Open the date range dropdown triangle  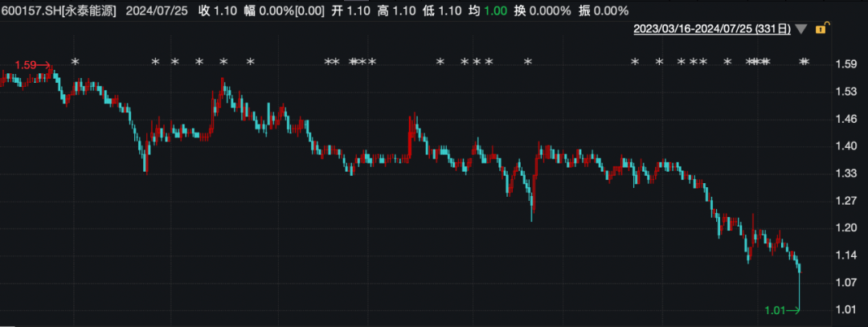pyautogui.click(x=801, y=29)
